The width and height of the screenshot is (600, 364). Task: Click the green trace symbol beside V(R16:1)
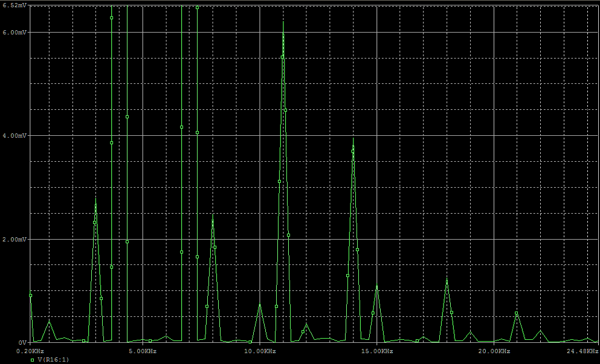tap(33, 360)
